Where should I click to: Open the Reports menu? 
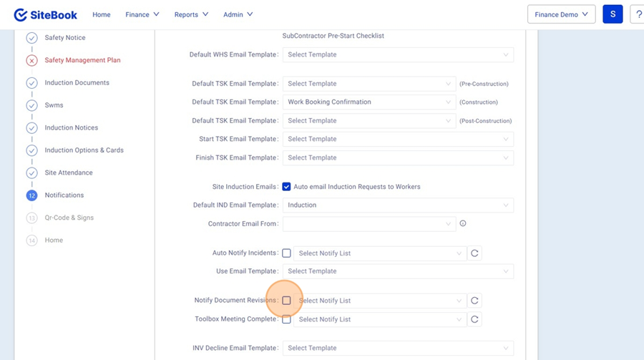point(191,14)
